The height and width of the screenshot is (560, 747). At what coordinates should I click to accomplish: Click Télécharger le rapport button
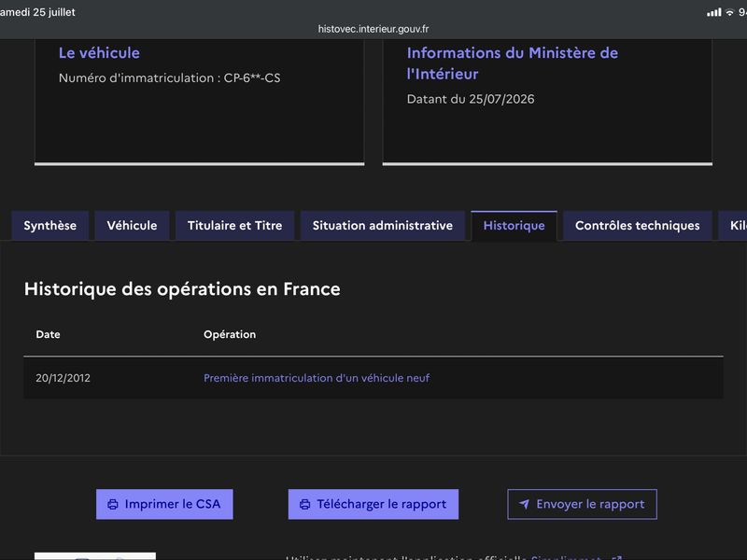[373, 504]
